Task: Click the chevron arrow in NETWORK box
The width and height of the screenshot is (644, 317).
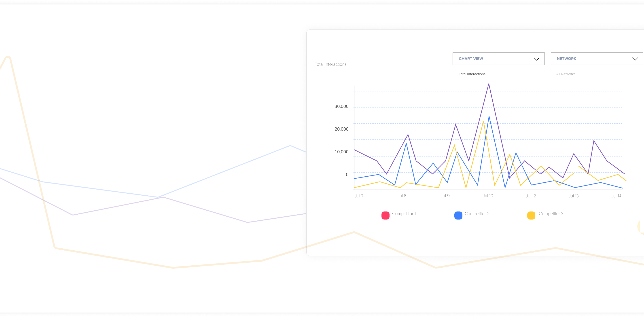Action: (635, 59)
